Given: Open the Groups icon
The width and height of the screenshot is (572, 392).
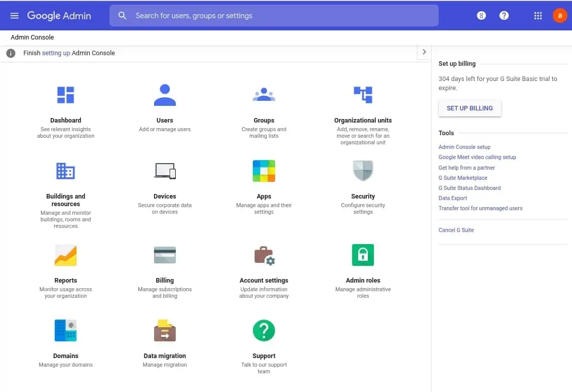Looking at the screenshot, I should tap(264, 94).
